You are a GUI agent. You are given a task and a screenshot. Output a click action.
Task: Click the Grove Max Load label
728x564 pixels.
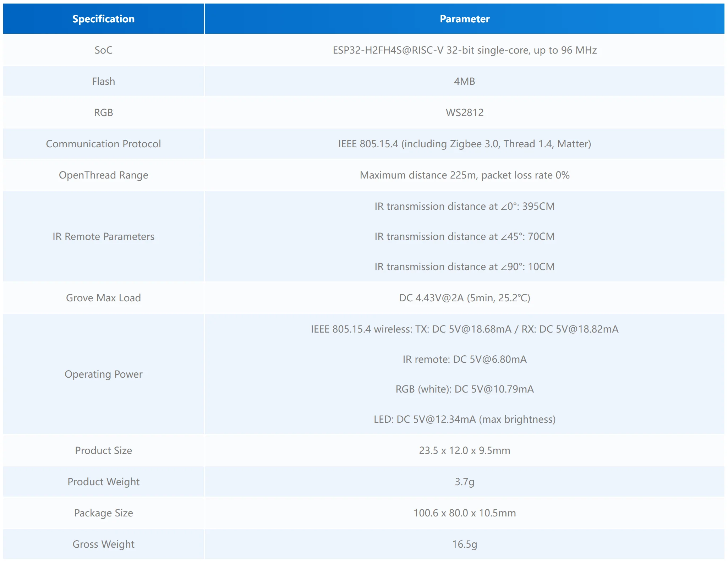[x=103, y=298]
